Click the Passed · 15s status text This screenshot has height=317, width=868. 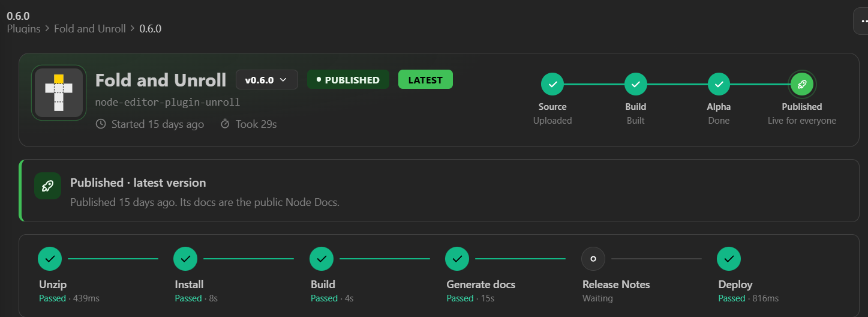click(x=470, y=298)
